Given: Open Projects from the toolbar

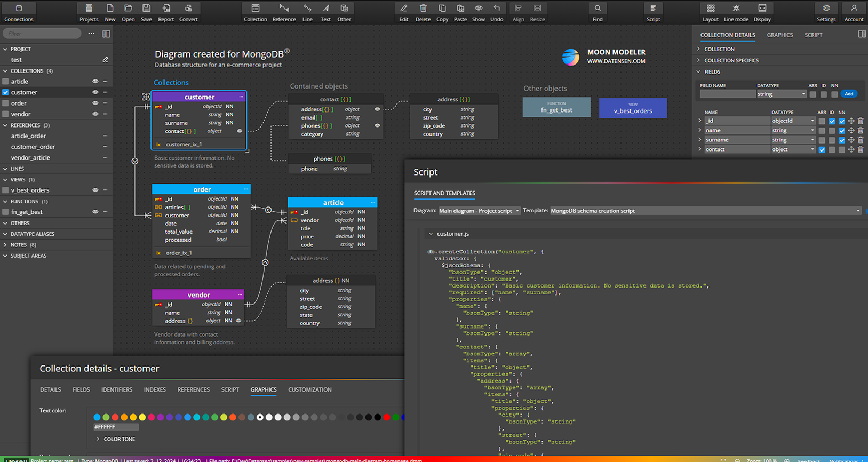Looking at the screenshot, I should pyautogui.click(x=89, y=12).
